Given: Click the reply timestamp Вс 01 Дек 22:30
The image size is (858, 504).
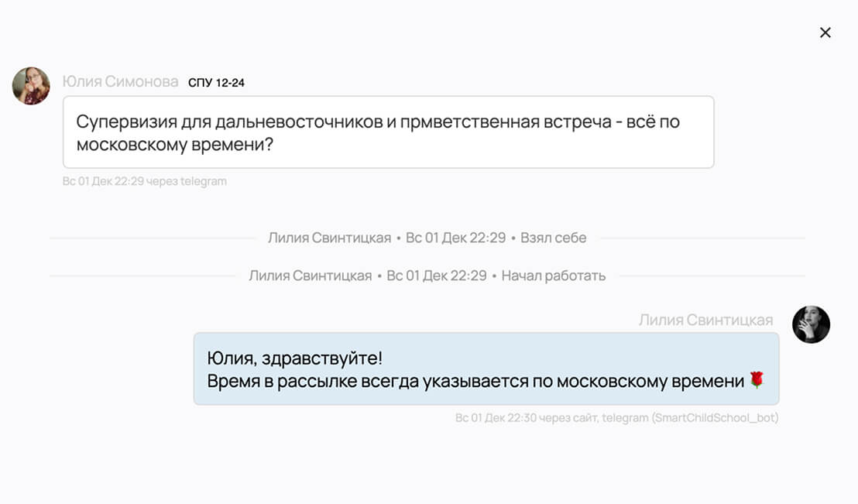Looking at the screenshot, I should pyautogui.click(x=496, y=418).
